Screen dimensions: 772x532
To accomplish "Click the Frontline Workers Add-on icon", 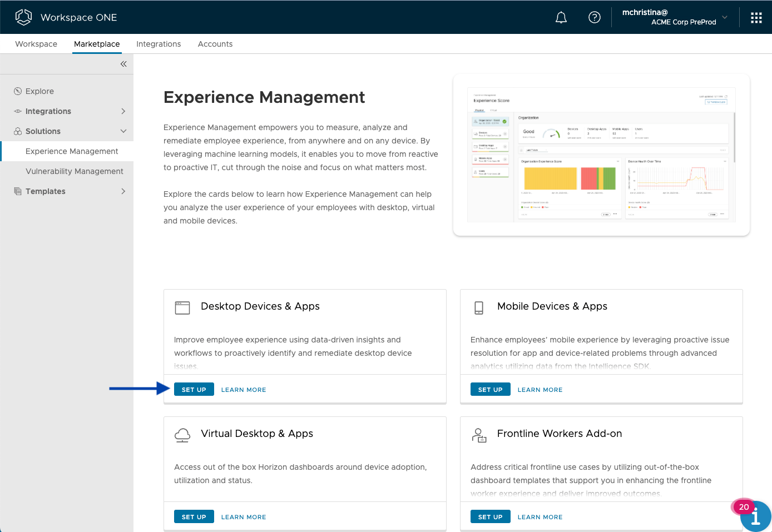I will click(479, 435).
